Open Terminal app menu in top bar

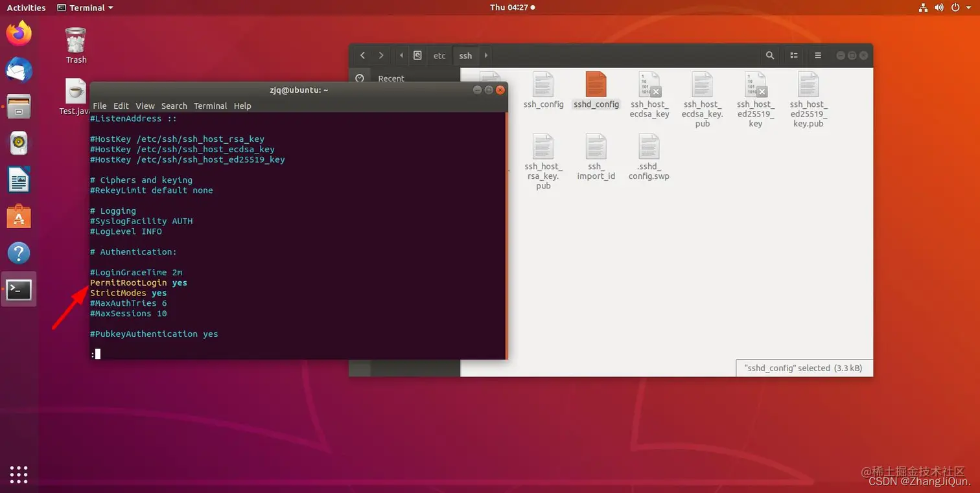tap(85, 8)
